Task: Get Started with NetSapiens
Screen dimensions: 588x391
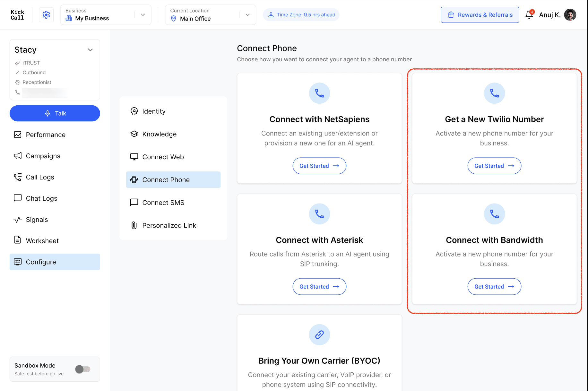Action: (x=319, y=166)
